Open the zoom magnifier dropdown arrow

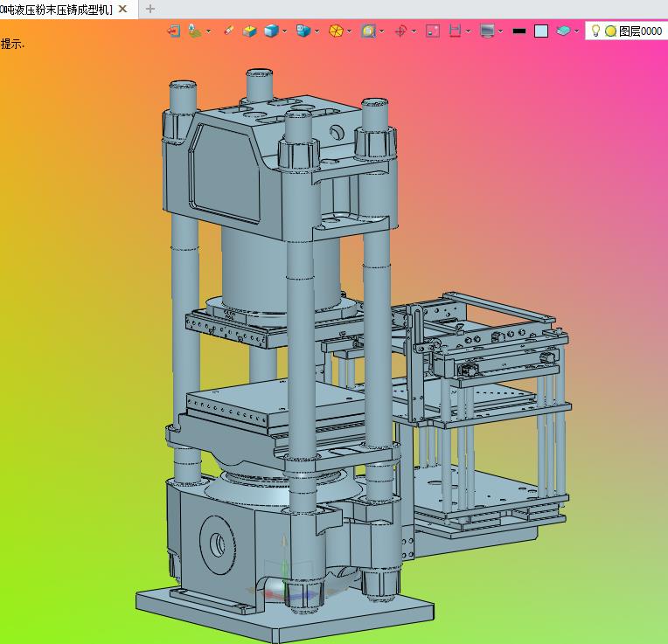(382, 31)
